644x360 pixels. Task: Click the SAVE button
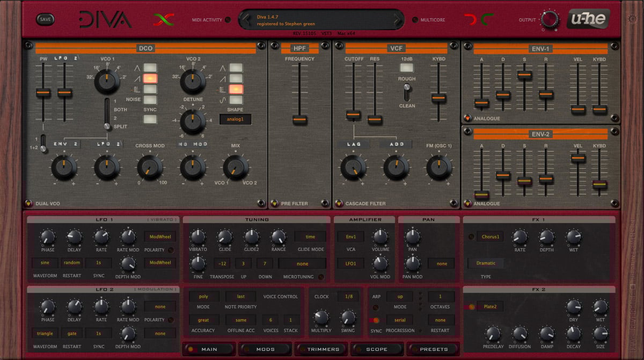[x=46, y=19]
